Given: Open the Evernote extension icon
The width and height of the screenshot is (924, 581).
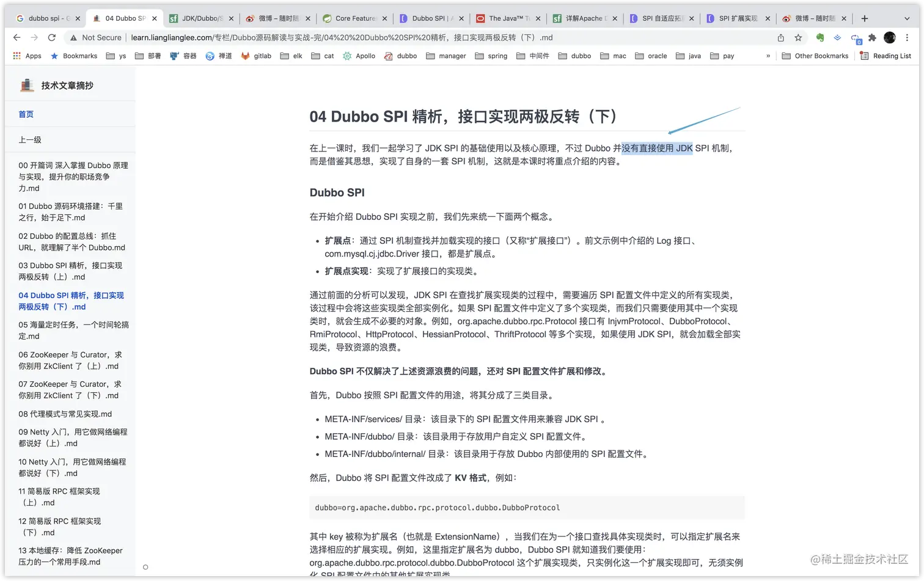Looking at the screenshot, I should [x=820, y=38].
